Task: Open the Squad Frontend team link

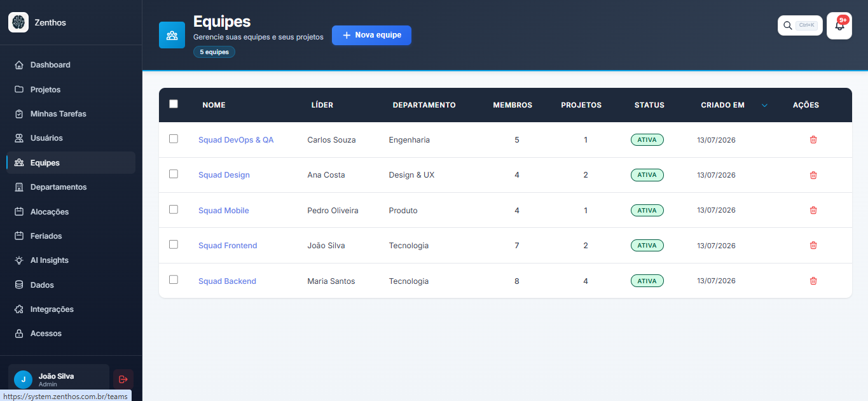Action: (x=228, y=246)
